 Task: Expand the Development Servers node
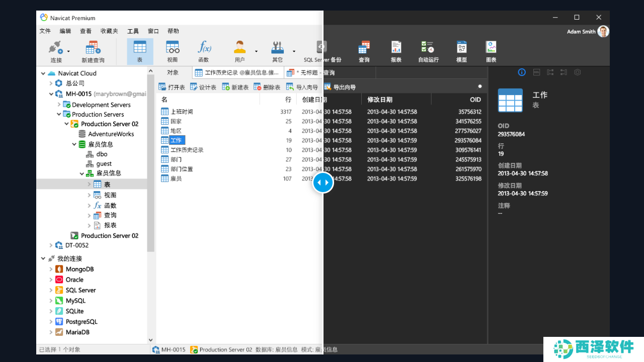tap(59, 105)
